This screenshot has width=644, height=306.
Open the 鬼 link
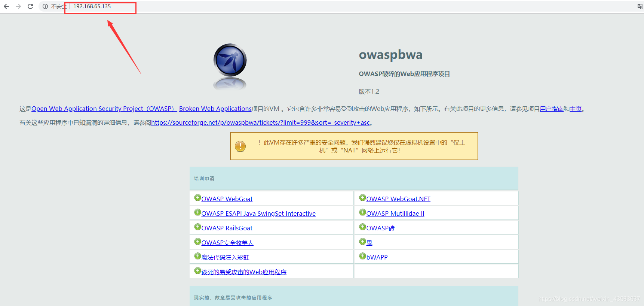[369, 243]
